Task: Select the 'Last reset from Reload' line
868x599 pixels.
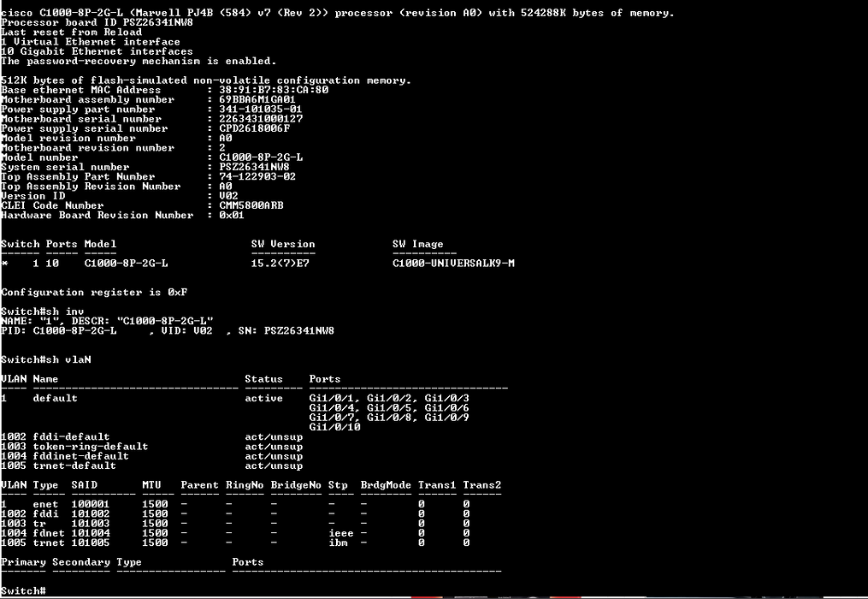Action: point(72,33)
